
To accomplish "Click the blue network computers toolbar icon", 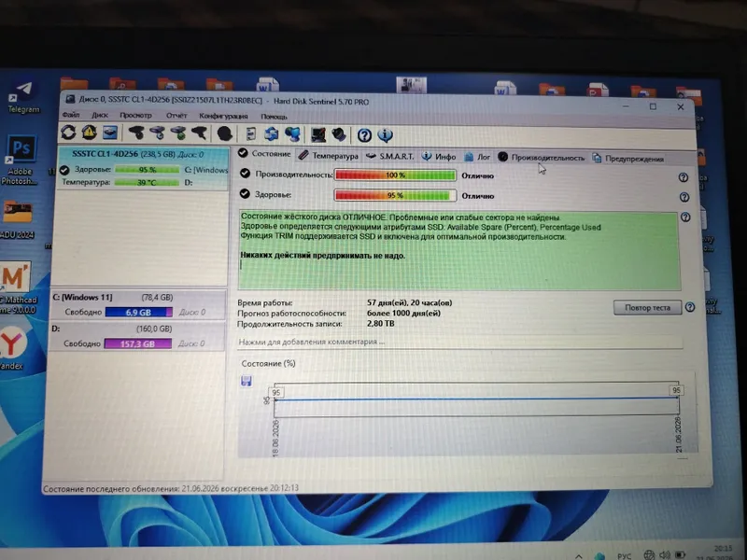I will click(x=292, y=134).
